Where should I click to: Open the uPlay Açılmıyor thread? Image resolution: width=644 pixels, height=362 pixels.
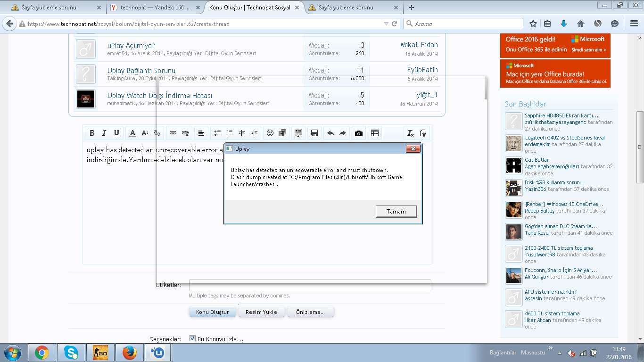pos(131,46)
